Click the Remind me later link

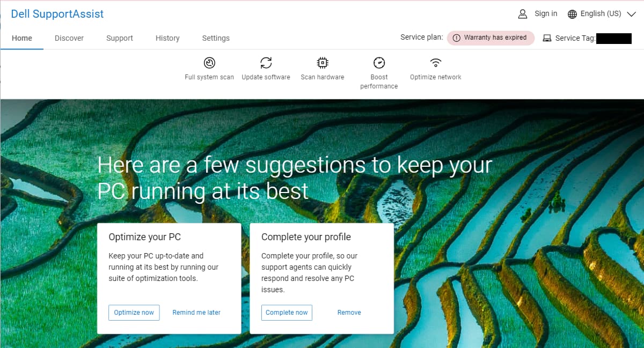pos(196,313)
